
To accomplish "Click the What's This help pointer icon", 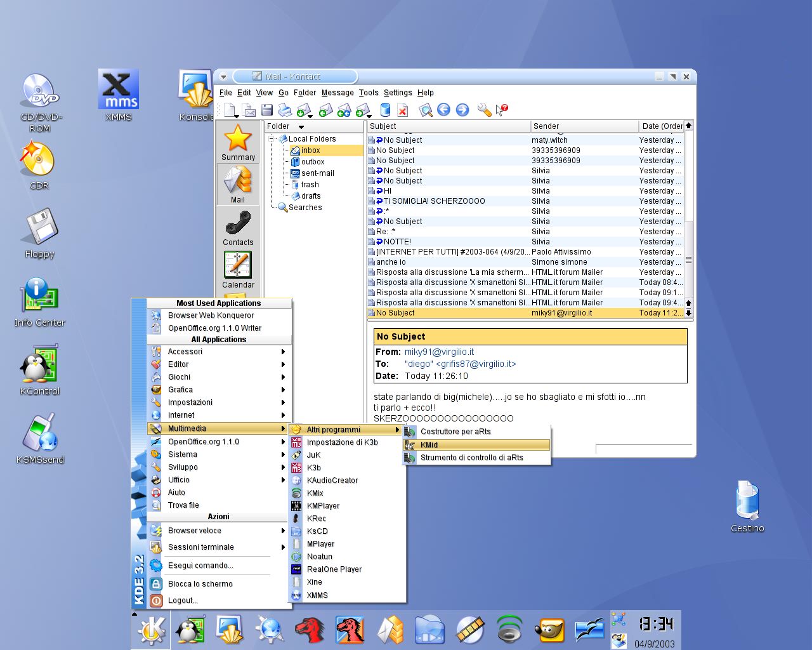I will [502, 110].
